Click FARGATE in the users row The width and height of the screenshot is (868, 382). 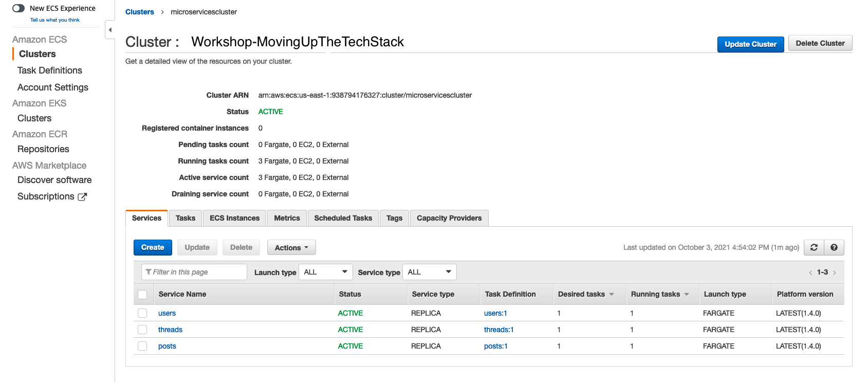[x=718, y=313]
